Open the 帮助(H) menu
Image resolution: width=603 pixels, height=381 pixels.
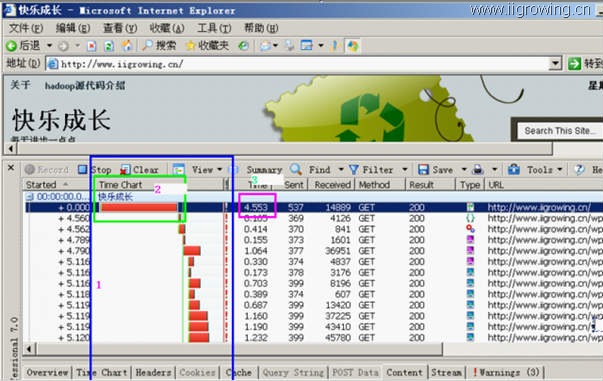[x=261, y=28]
